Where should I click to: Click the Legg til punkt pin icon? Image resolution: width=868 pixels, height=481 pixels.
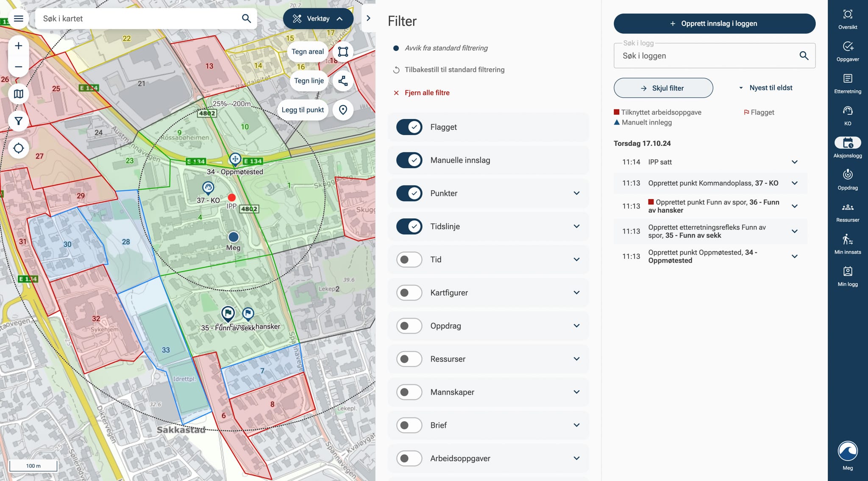(x=343, y=110)
